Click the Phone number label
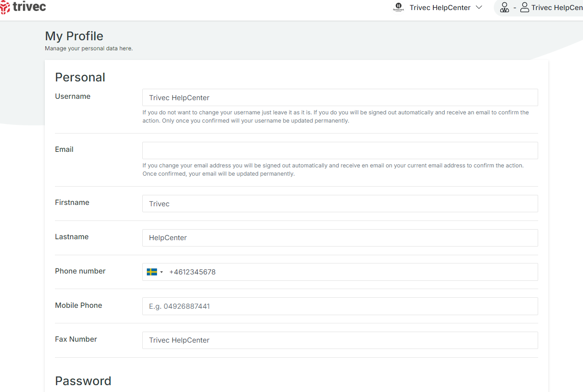 tap(80, 271)
